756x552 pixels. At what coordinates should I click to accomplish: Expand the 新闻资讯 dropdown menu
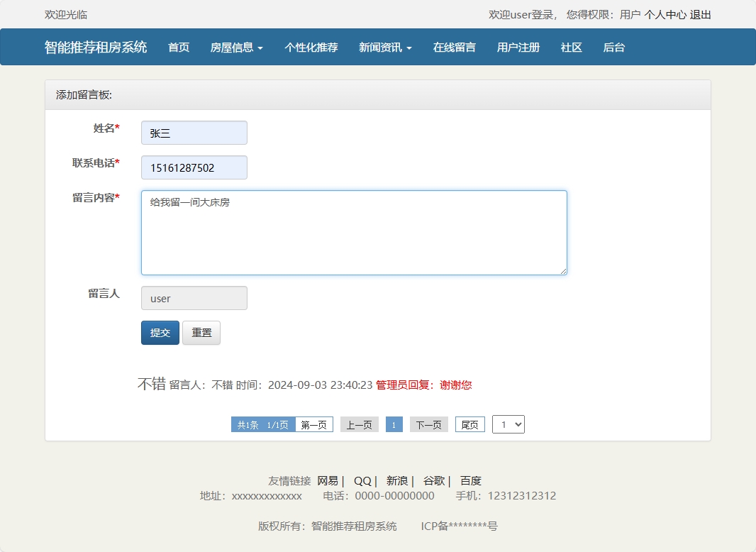(384, 47)
